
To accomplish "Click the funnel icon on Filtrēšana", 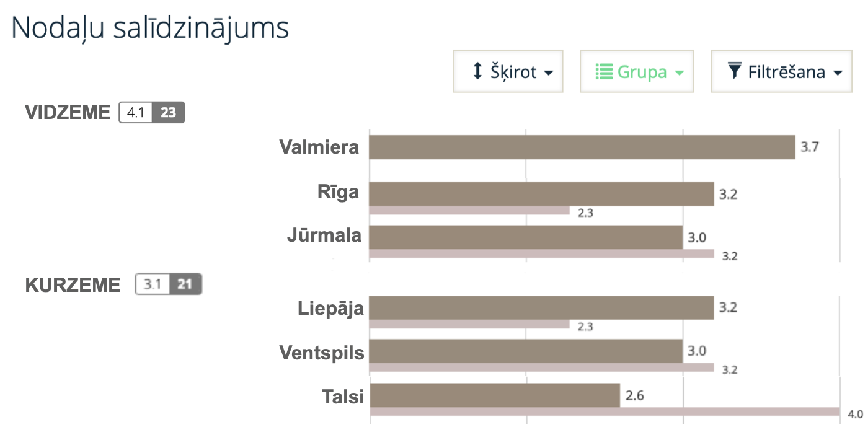I will click(735, 71).
